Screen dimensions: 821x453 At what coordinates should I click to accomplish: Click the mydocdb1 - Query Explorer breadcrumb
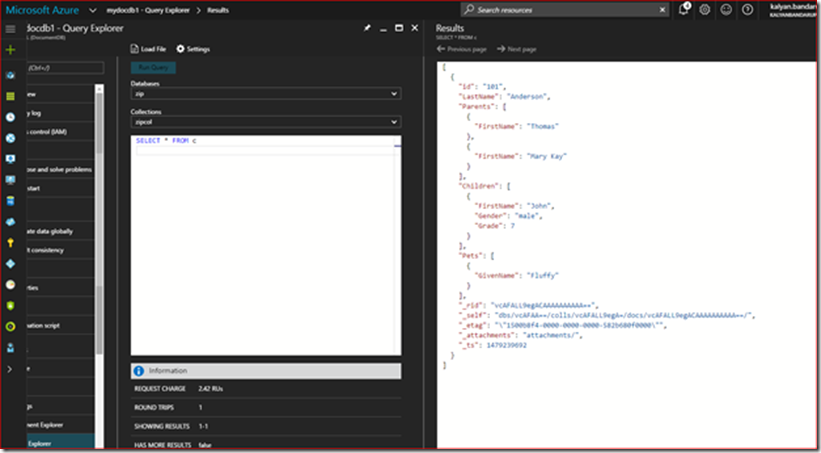tap(150, 10)
